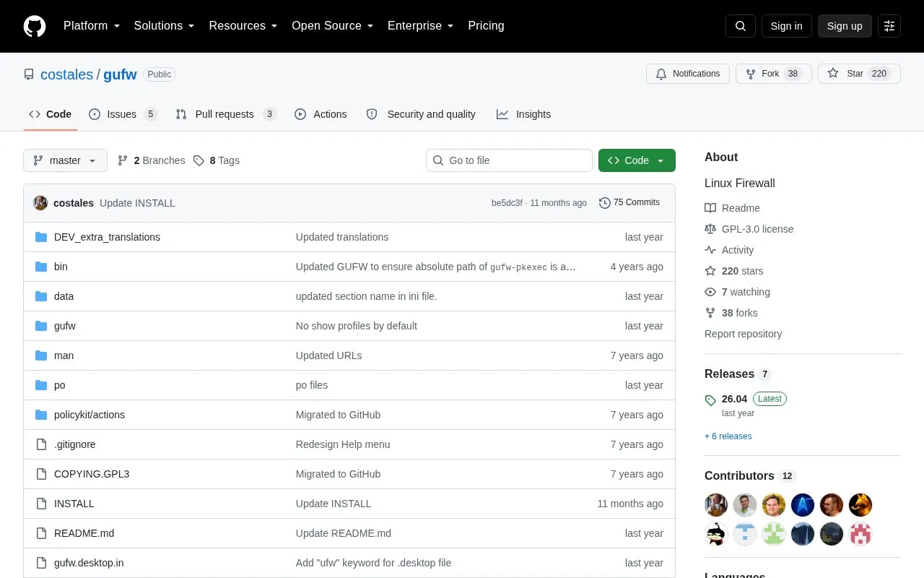Image resolution: width=924 pixels, height=578 pixels.
Task: Click the GitHub logo icon
Action: pyautogui.click(x=35, y=26)
